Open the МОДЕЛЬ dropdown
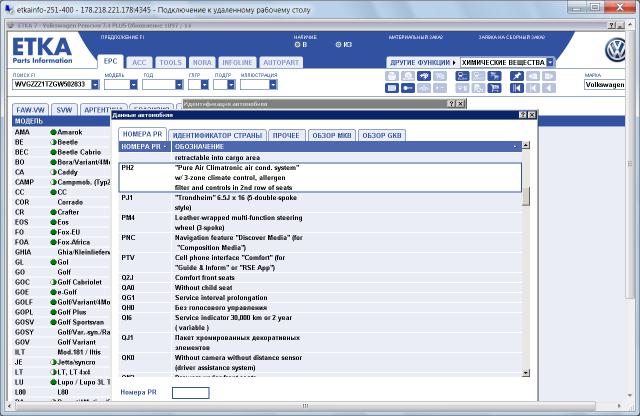 133,85
